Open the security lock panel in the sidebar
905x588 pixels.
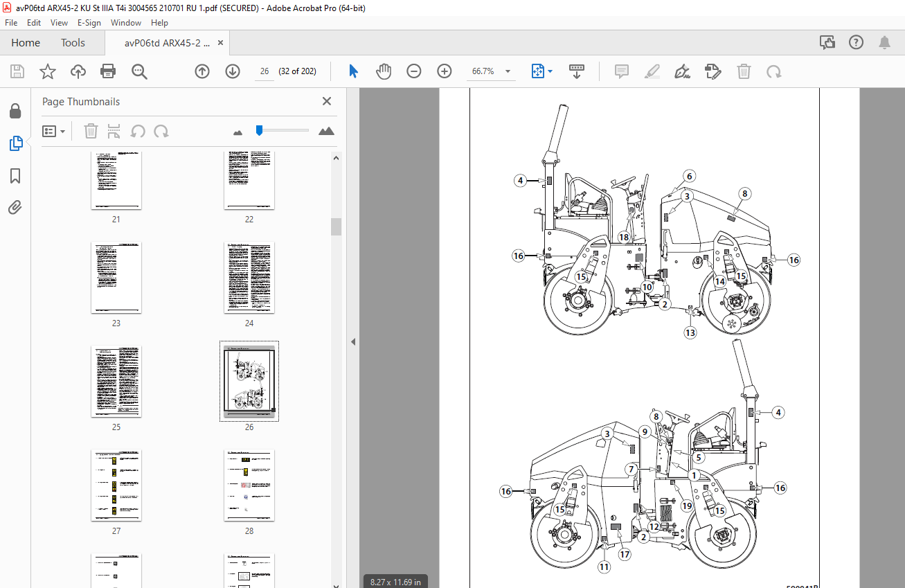click(x=15, y=112)
